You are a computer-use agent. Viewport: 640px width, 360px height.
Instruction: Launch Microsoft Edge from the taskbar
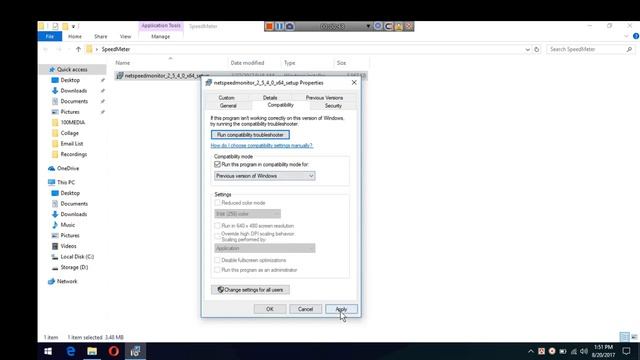coord(70,351)
